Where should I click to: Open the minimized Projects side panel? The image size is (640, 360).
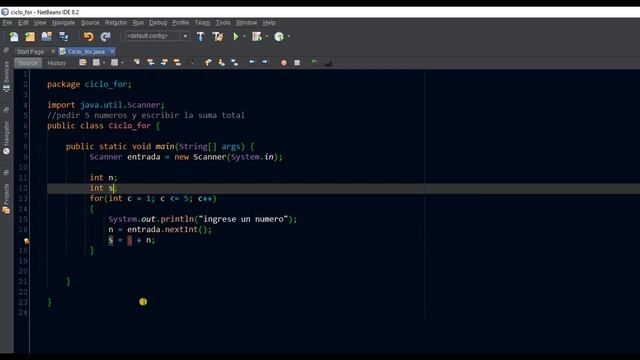click(x=6, y=199)
